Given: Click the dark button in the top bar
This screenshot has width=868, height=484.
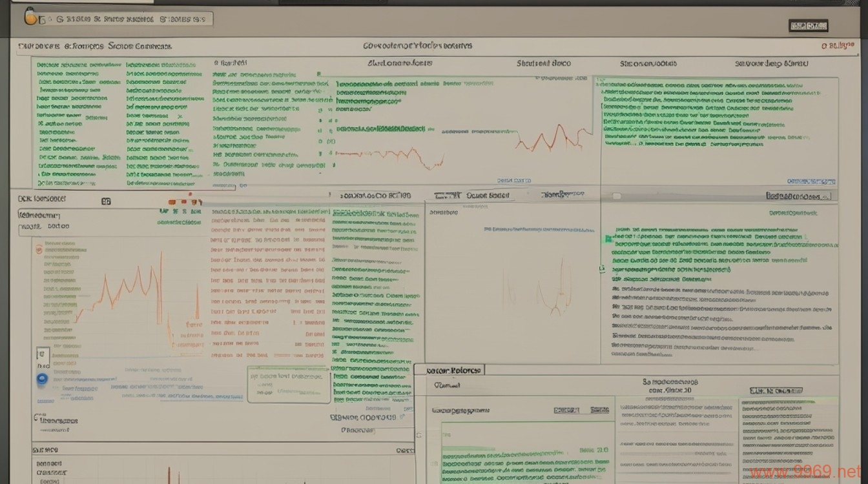Looking at the screenshot, I should pyautogui.click(x=809, y=26).
